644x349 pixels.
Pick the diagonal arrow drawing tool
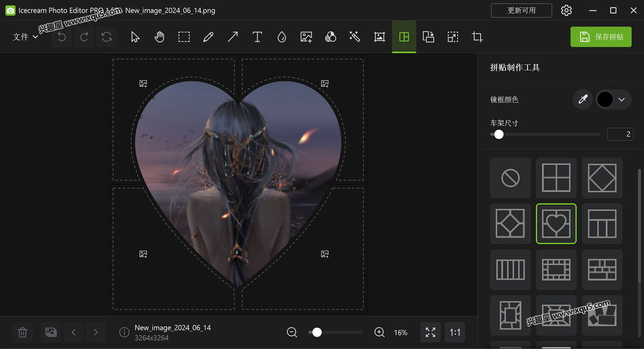click(x=233, y=37)
